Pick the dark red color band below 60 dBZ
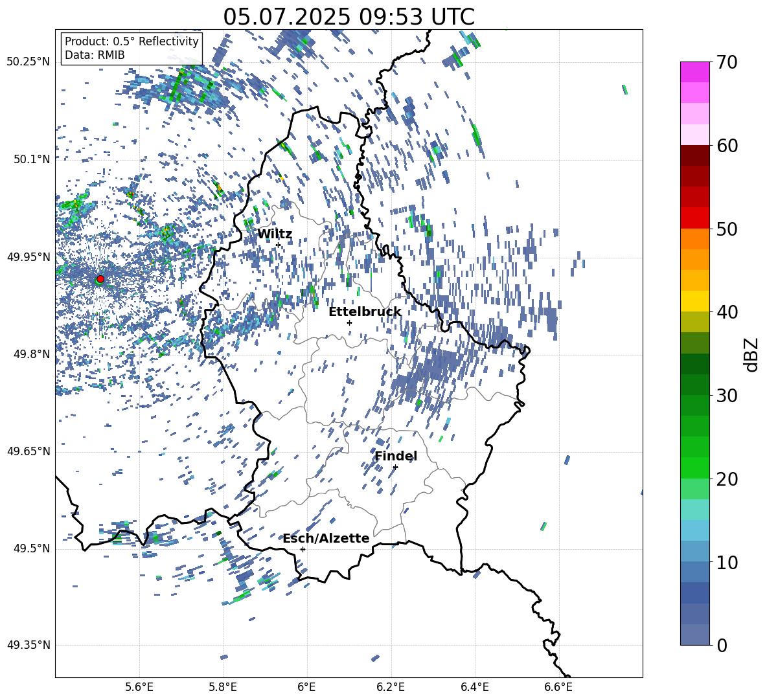Viewport: 767px width, 700px height. tap(694, 155)
